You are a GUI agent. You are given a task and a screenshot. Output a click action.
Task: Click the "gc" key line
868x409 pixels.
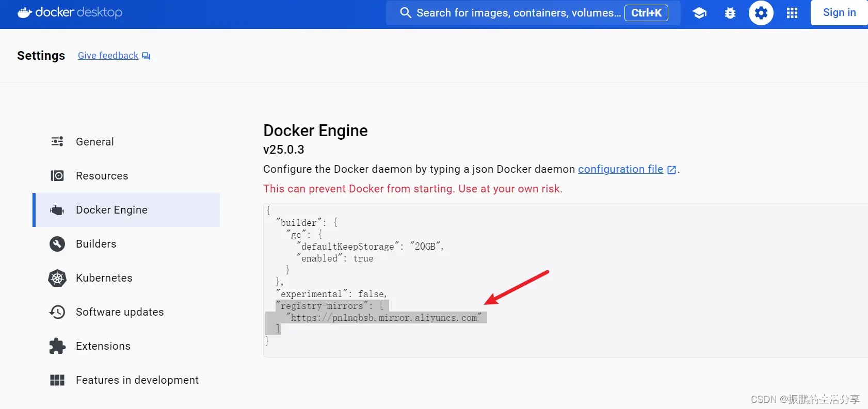tap(304, 234)
